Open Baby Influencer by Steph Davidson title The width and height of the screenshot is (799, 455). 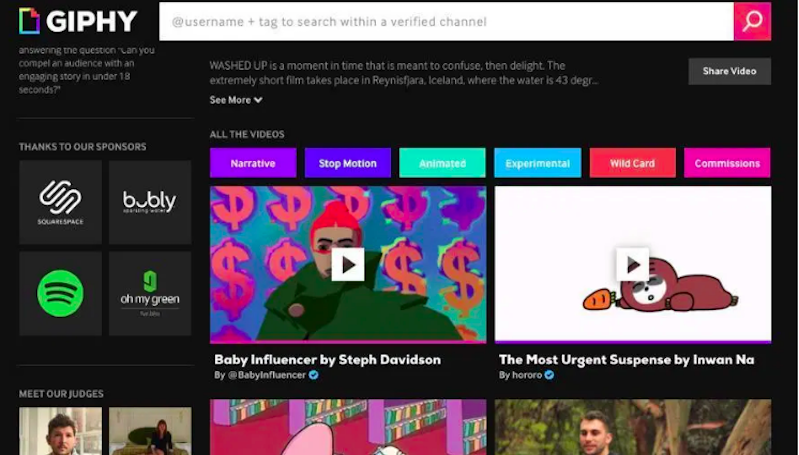(x=328, y=360)
